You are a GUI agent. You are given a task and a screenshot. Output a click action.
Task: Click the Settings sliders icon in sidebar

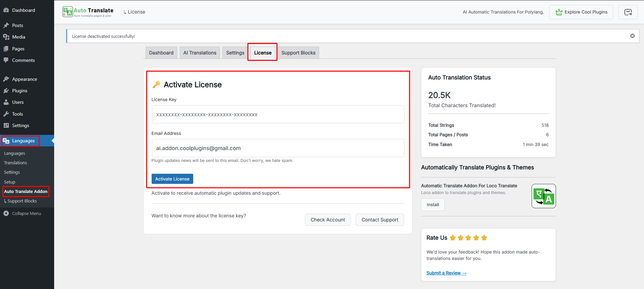(6, 125)
